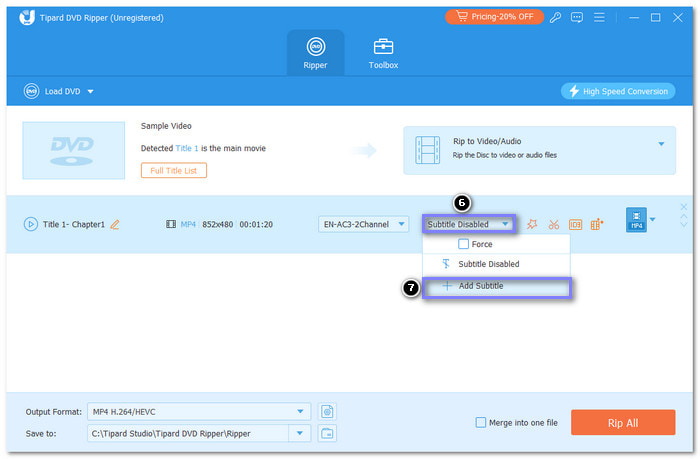700x459 pixels.
Task: Open the hamburger menu icon
Action: [x=599, y=17]
